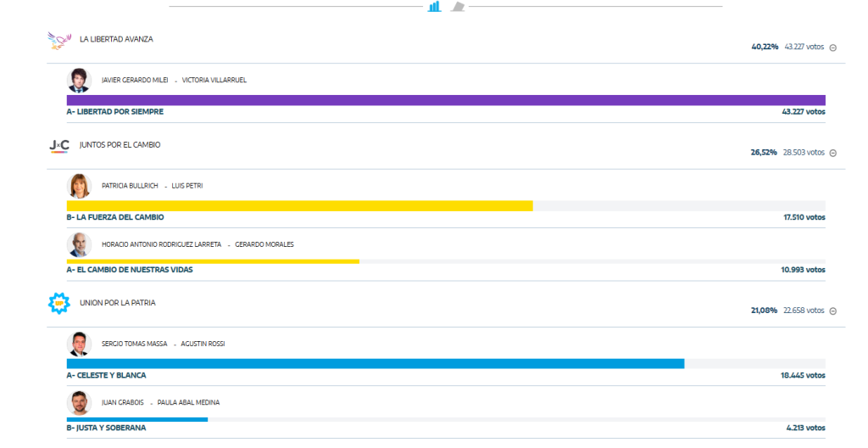The height and width of the screenshot is (448, 868).
Task: Click the blue Celeste y Blanca bar
Action: (x=376, y=364)
